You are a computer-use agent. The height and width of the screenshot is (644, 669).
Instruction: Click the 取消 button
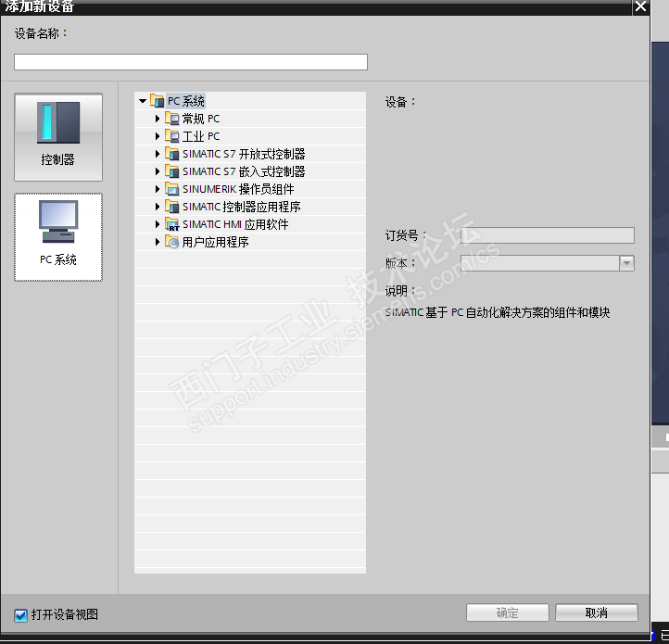click(596, 612)
